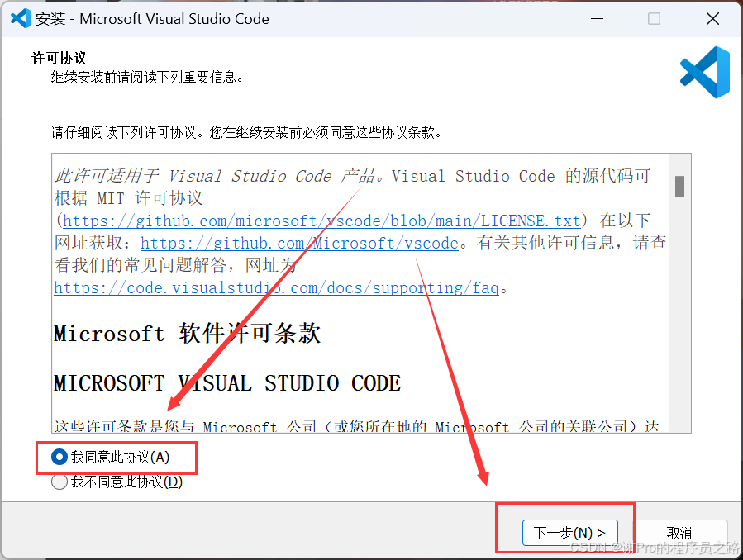Click the 请仔细阅读下列许可协议 instruction text

pyautogui.click(x=246, y=132)
